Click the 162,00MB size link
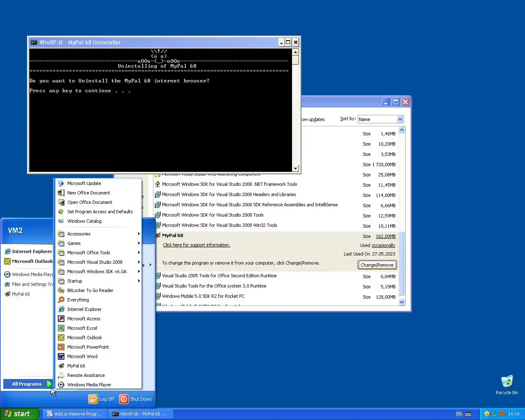The height and width of the screenshot is (420, 525). [386, 236]
